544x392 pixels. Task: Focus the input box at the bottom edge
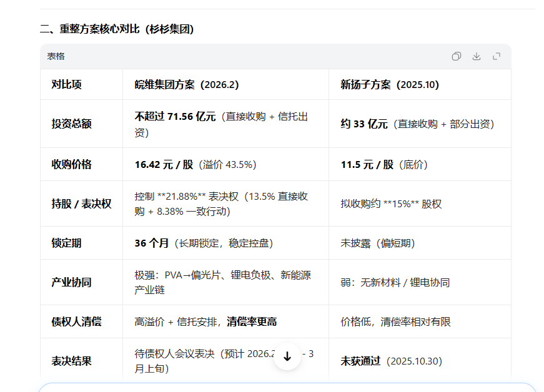[x=287, y=388]
